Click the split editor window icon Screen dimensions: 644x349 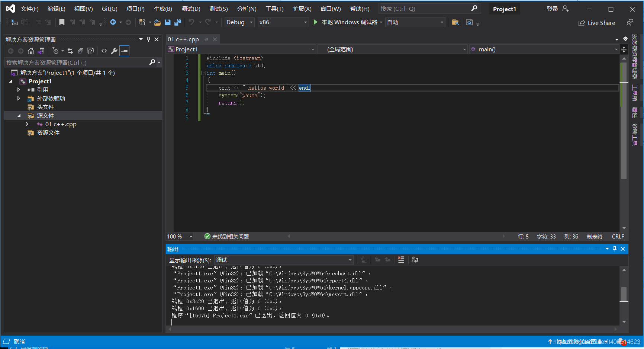click(x=624, y=49)
